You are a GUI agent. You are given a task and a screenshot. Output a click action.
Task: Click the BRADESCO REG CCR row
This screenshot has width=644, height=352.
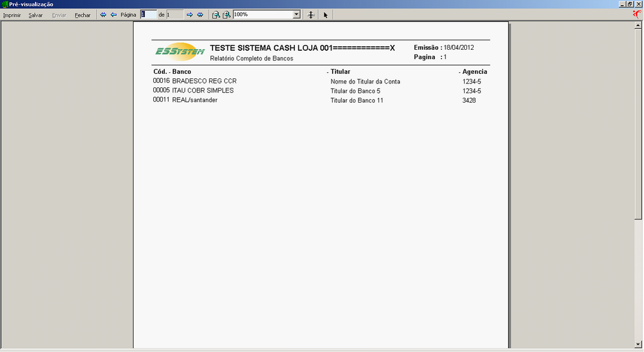204,81
